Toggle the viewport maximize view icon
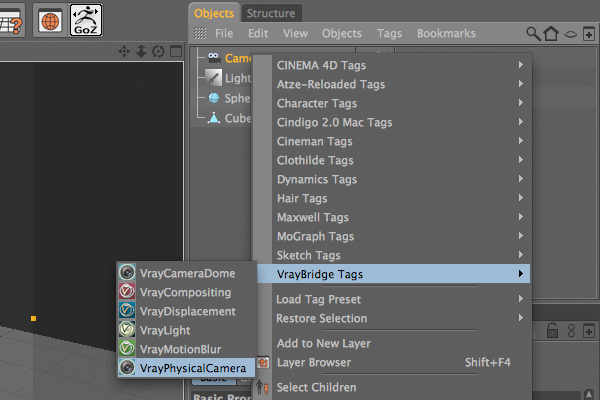600x400 pixels. 176,51
